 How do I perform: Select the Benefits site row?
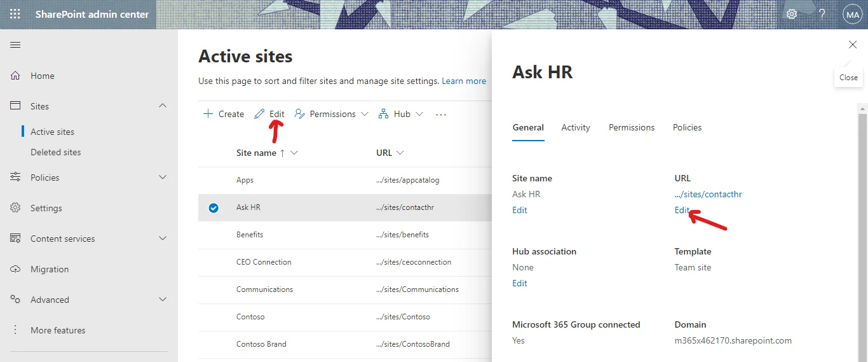point(345,235)
